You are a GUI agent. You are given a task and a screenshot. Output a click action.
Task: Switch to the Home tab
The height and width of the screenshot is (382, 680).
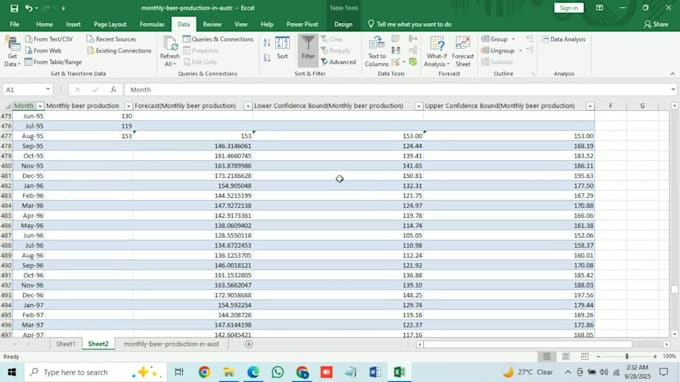[x=44, y=24]
